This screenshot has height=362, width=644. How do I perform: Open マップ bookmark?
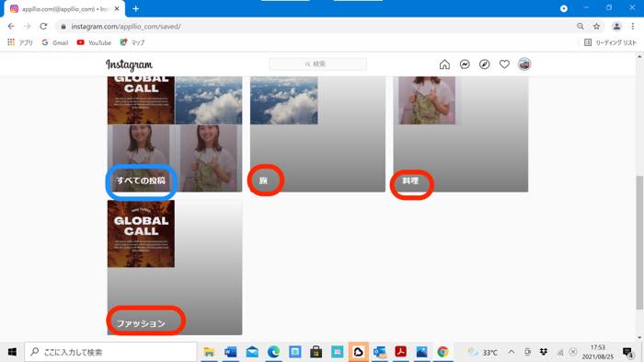tap(132, 42)
